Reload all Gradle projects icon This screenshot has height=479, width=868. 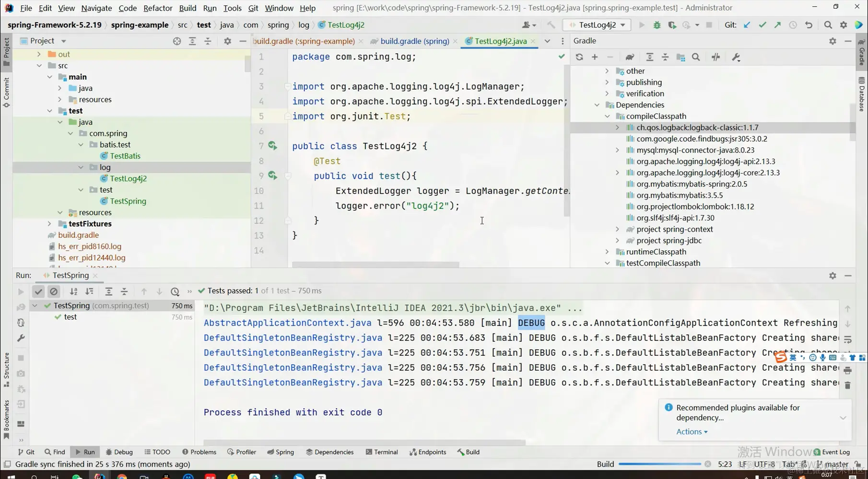pyautogui.click(x=579, y=57)
